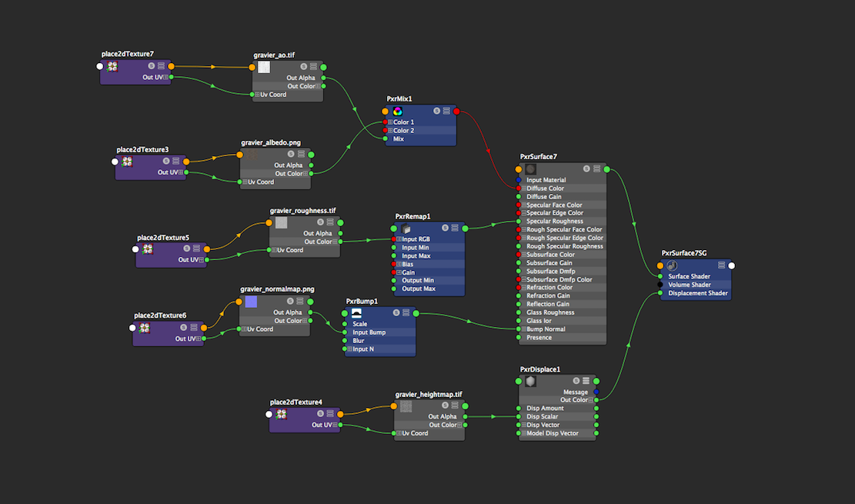The height and width of the screenshot is (504, 855).
Task: Click the place2dTexture4 node icon
Action: coord(282,414)
